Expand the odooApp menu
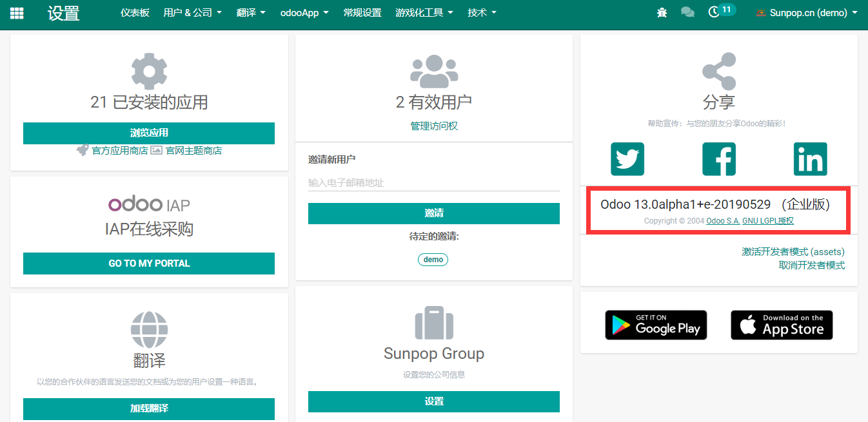 coord(304,12)
